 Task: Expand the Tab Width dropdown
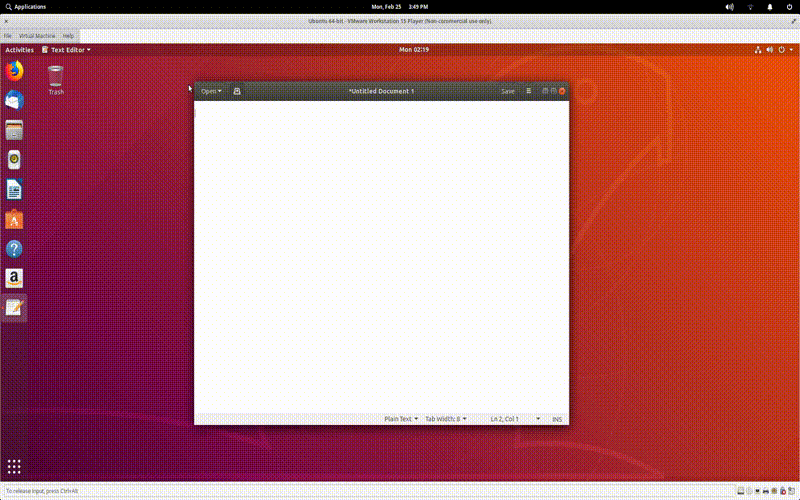[x=445, y=419]
